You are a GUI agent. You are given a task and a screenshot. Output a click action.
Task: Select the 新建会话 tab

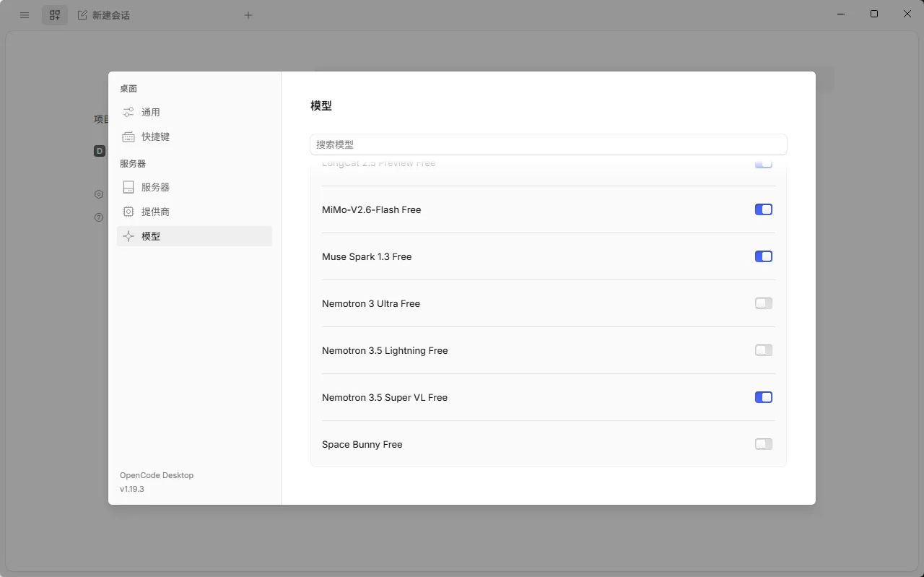point(104,15)
